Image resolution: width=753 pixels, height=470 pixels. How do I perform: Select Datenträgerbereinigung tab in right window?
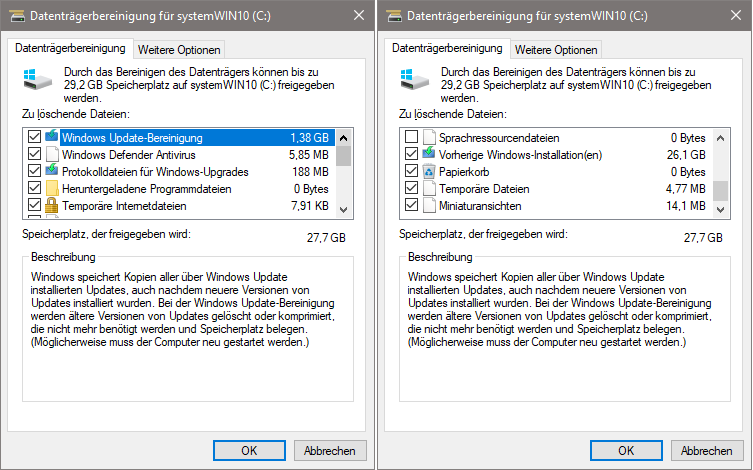447,48
